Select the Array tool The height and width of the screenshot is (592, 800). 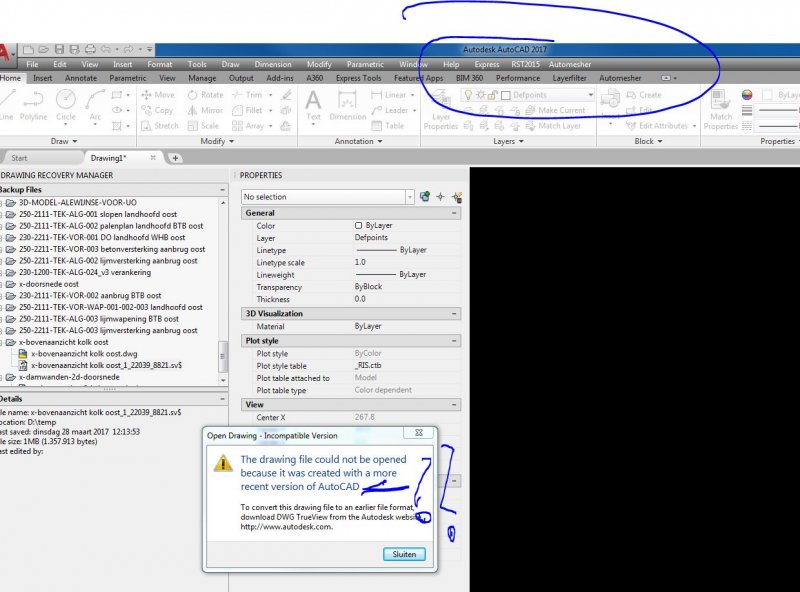(248, 126)
